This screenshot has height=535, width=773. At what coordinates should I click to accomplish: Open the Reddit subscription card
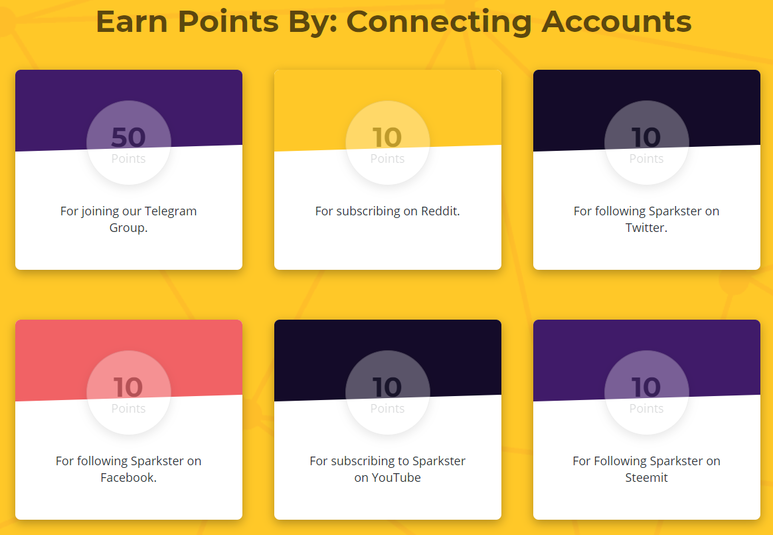[x=387, y=170]
